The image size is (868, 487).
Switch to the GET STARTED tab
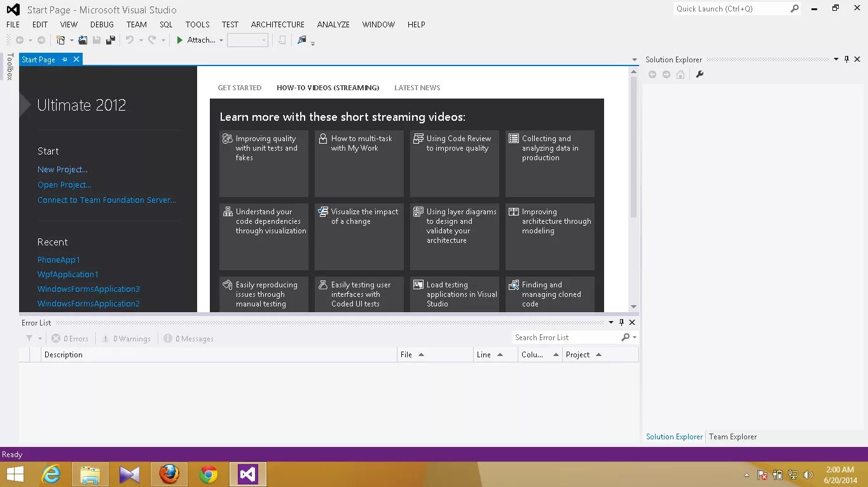tap(240, 88)
